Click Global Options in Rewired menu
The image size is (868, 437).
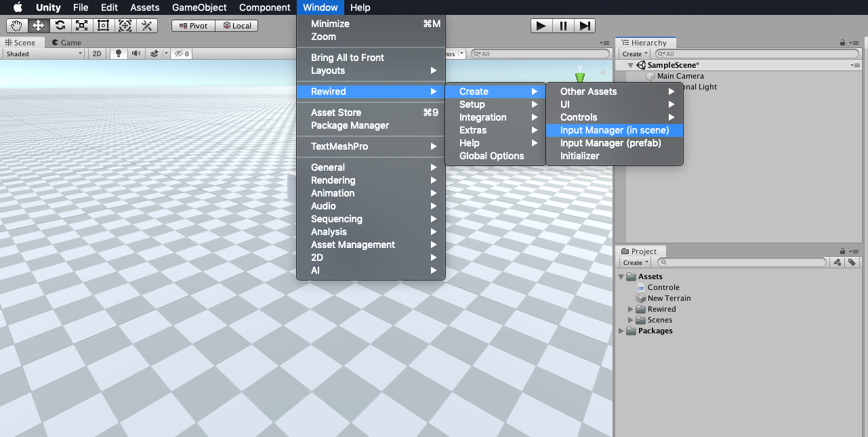(x=495, y=156)
